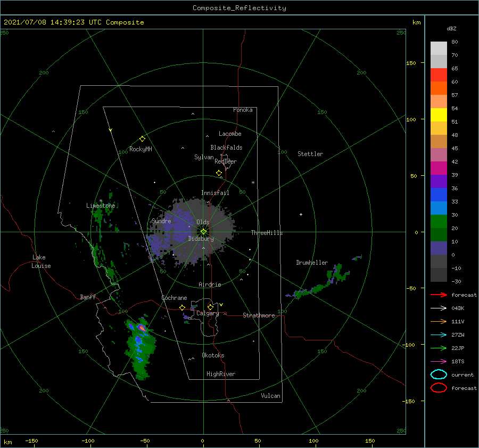Select the red 65-60 dBZ swatch

click(x=439, y=75)
